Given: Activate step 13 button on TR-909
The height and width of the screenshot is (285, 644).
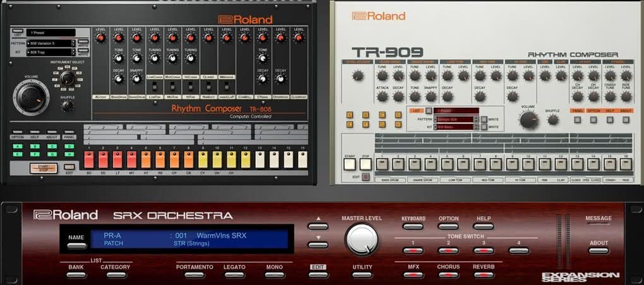Looking at the screenshot, I should point(577,165).
